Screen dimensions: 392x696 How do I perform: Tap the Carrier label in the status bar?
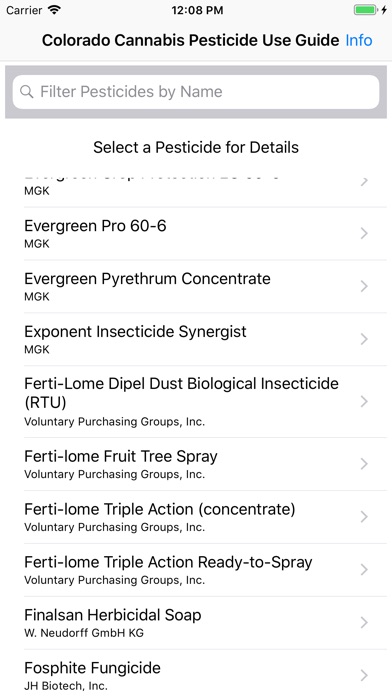pos(24,10)
